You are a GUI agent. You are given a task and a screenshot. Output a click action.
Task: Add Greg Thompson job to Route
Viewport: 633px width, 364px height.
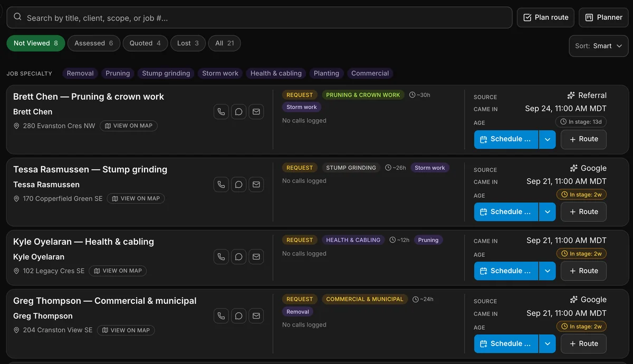pos(583,344)
